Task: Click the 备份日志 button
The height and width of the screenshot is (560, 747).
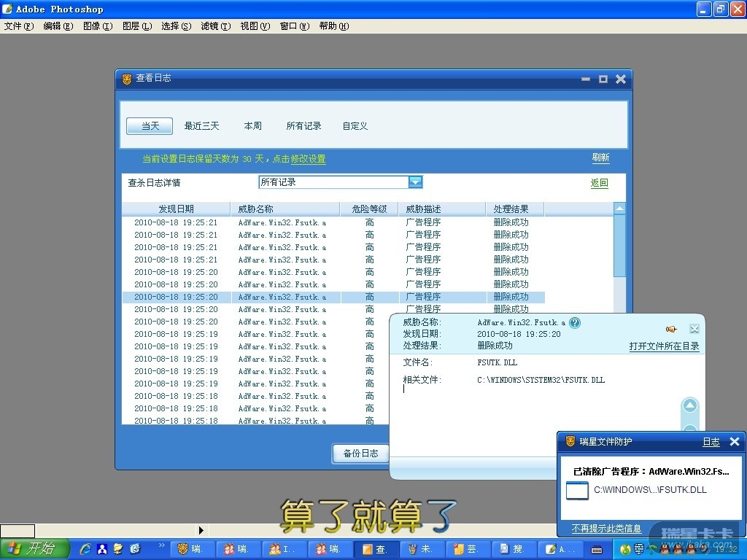Action: [x=360, y=454]
